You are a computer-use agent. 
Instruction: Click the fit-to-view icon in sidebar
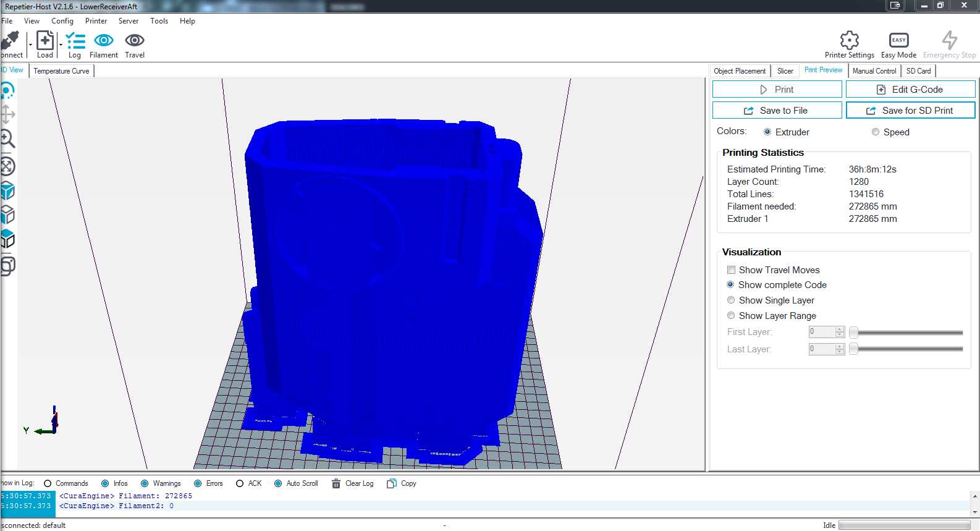pos(7,166)
